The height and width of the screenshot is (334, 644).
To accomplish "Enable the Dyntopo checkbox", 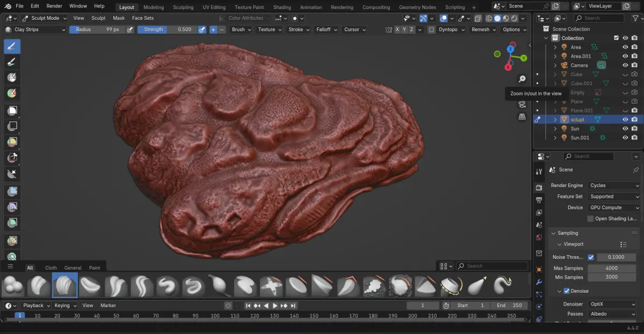I will [432, 29].
